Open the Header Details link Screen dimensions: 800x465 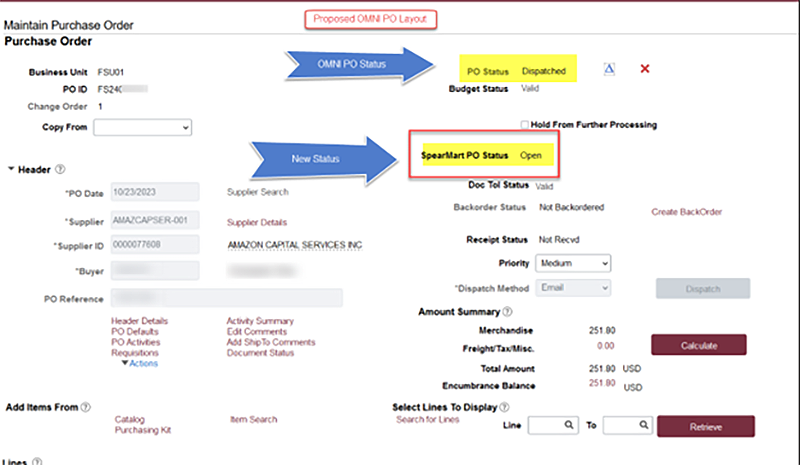(139, 321)
